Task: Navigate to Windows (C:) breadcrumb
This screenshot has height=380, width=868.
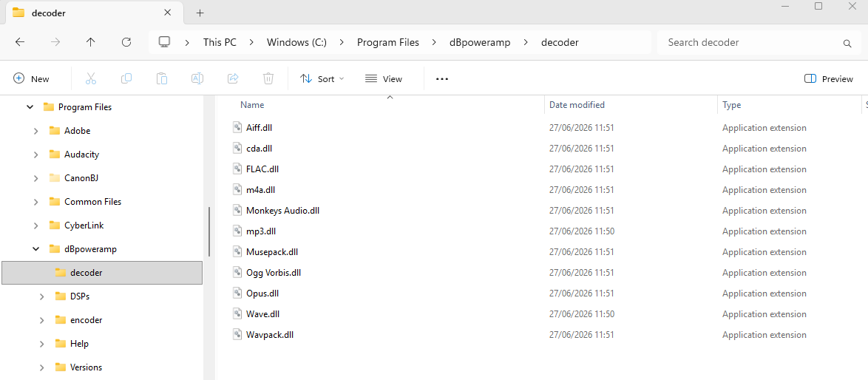Action: 296,42
